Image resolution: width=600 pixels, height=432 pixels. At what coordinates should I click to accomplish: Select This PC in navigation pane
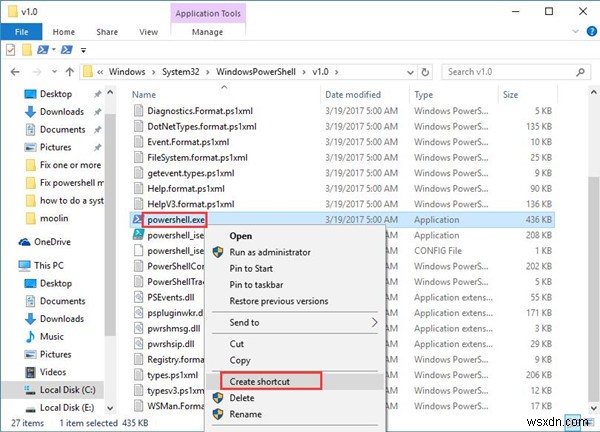pos(49,265)
